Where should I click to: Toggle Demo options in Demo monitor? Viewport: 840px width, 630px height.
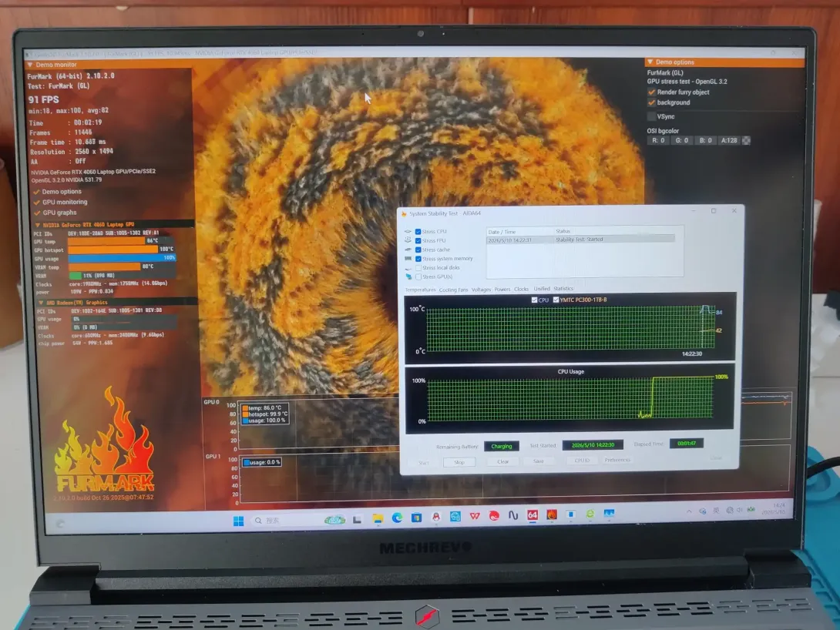coord(36,192)
